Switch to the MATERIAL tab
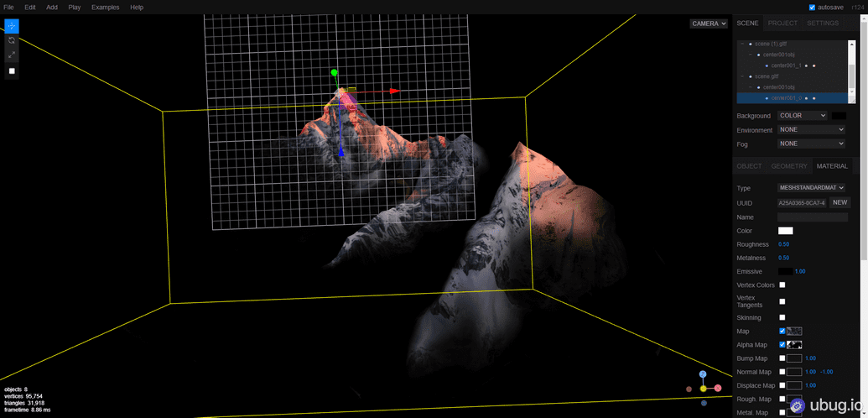 pyautogui.click(x=832, y=166)
